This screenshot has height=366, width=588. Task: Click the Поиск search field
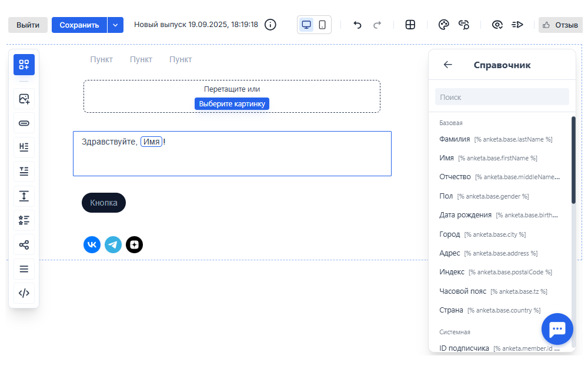(x=502, y=97)
